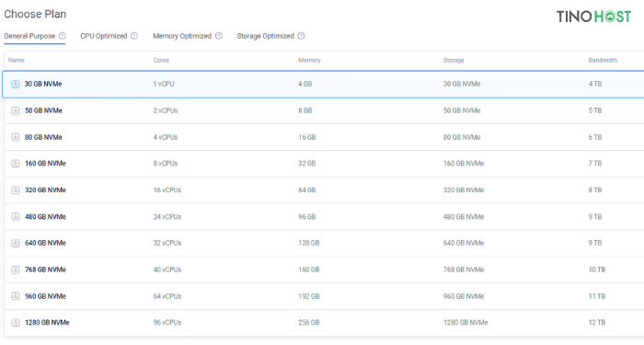Click the server icon of the 480 GB NVMe plan
644x345 pixels.
click(x=16, y=217)
